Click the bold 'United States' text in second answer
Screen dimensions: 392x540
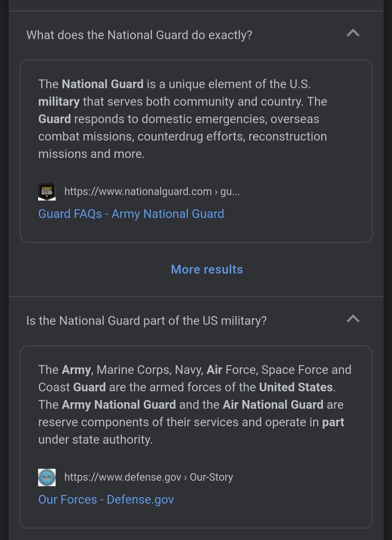coord(296,387)
